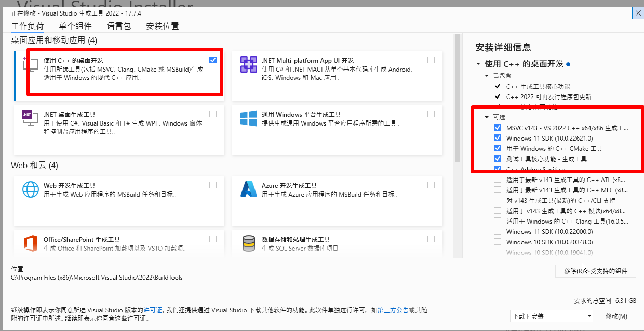Click the 桌面应用和移动应用 (4) heading
The width and height of the screenshot is (644, 331).
[54, 40]
